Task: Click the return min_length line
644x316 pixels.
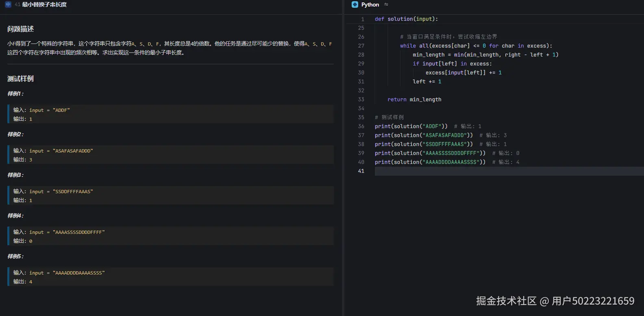Action: [414, 100]
